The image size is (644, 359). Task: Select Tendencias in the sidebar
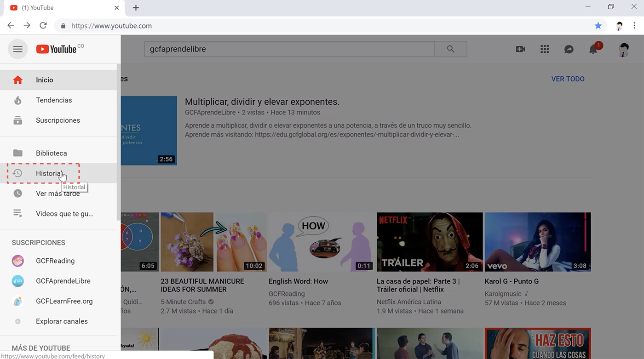(58, 100)
